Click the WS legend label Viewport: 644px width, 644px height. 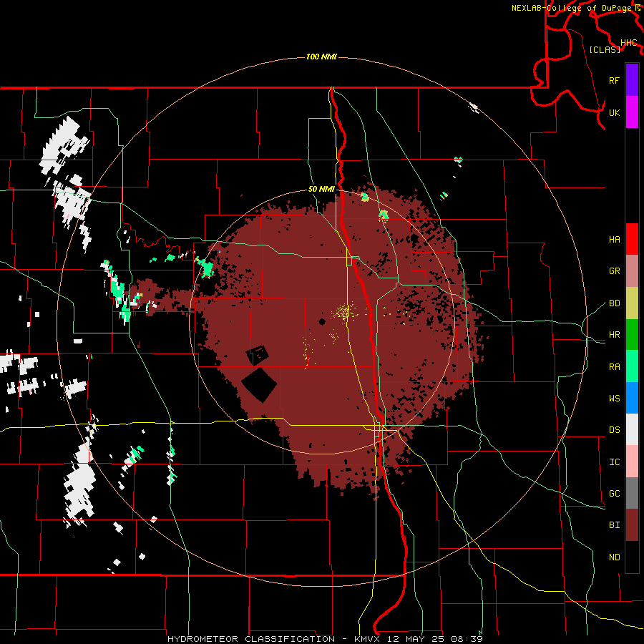point(614,399)
